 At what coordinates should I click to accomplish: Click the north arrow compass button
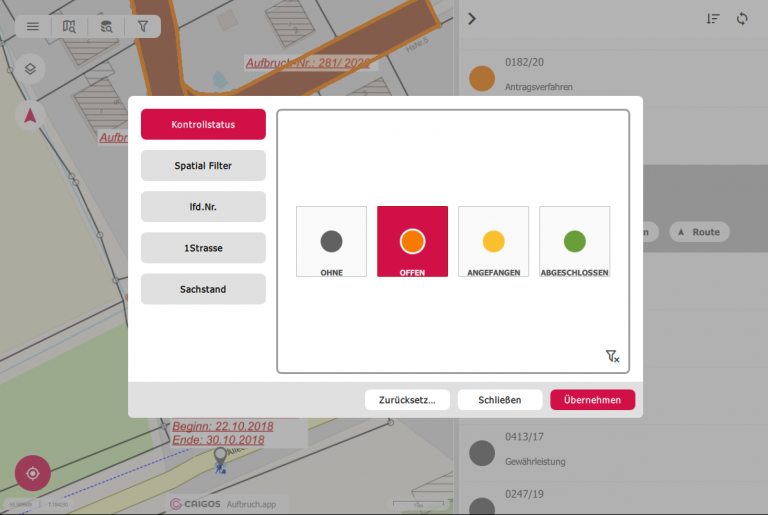[x=30, y=116]
